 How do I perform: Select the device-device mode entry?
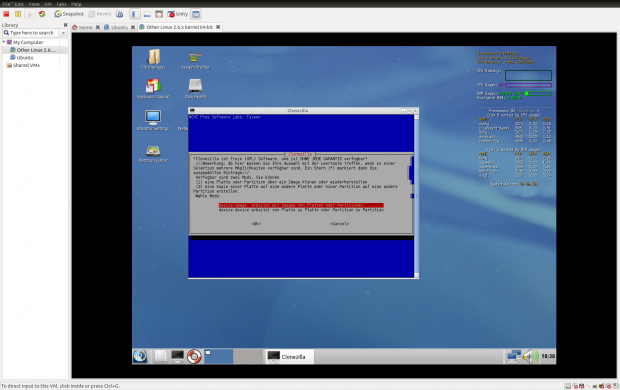tap(301, 210)
